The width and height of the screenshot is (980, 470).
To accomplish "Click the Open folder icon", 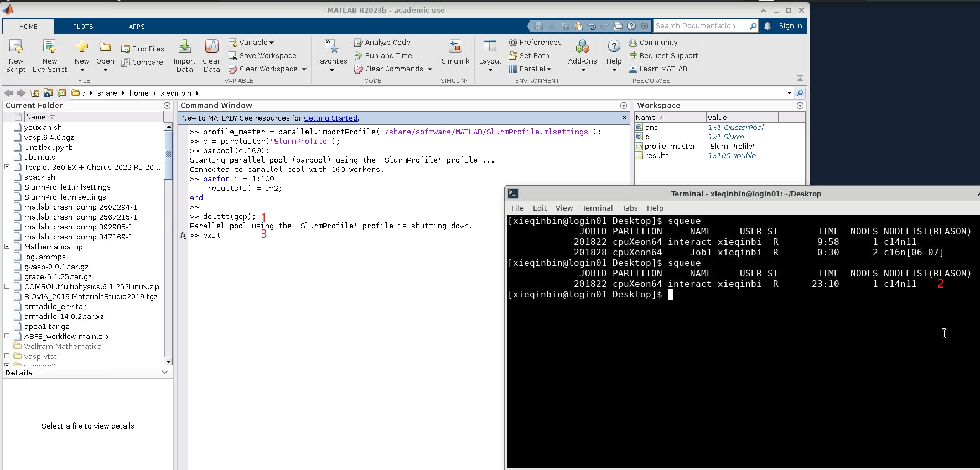I will tap(105, 47).
